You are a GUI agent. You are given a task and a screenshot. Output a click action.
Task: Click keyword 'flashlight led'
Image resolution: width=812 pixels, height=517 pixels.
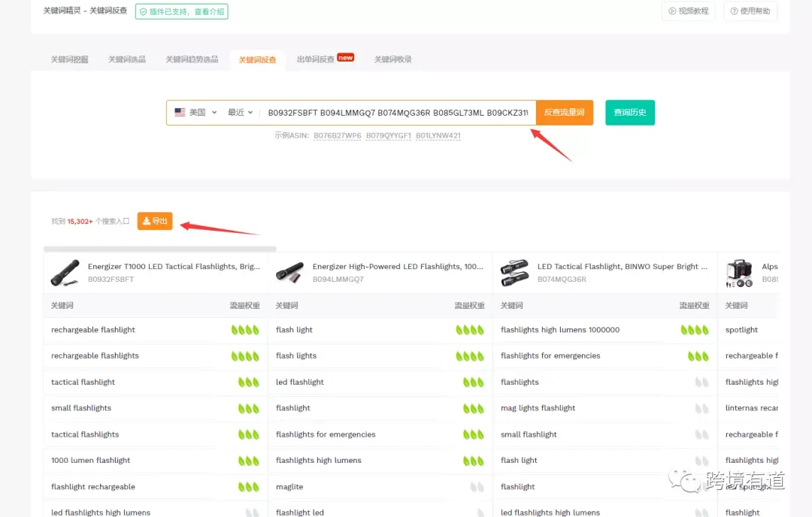(x=300, y=512)
